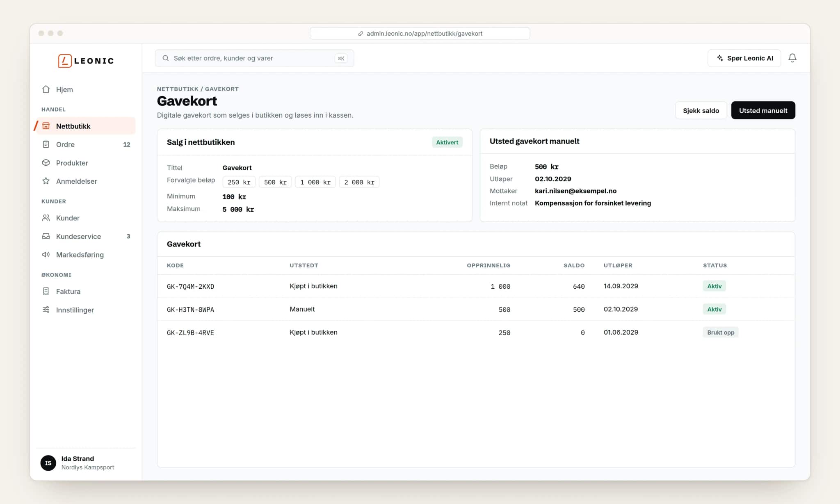
Task: Click recipient kari.nilsen@eksempel.no
Action: pyautogui.click(x=575, y=191)
